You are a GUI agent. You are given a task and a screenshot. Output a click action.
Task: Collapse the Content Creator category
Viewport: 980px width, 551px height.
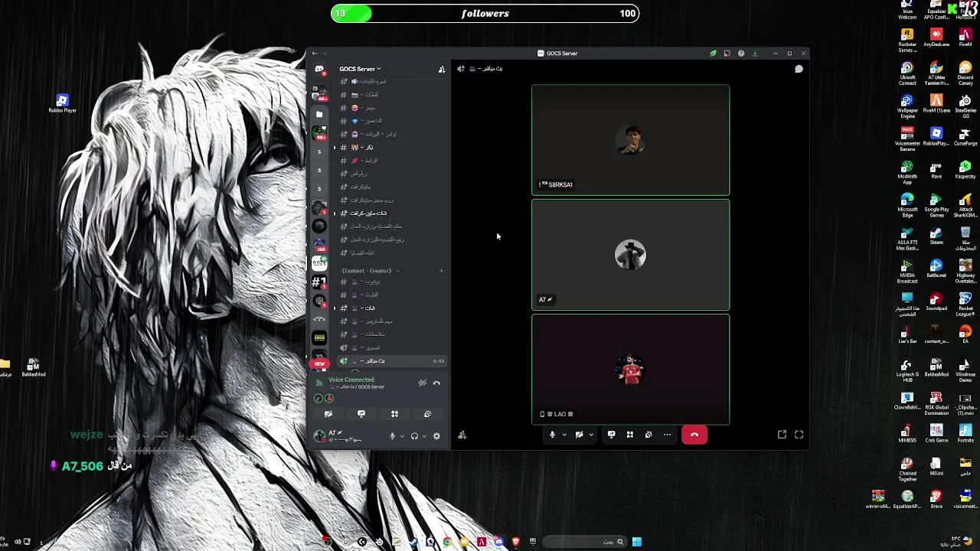pyautogui.click(x=370, y=271)
